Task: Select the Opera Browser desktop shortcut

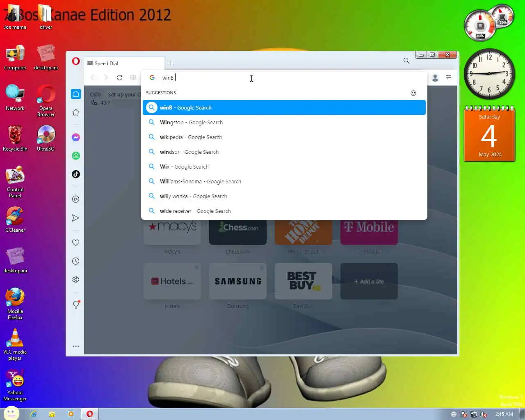Action: click(46, 100)
